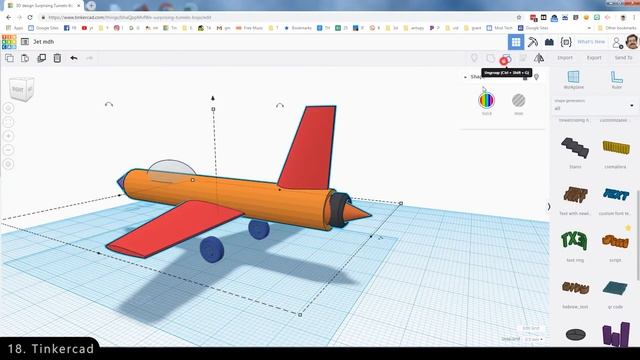This screenshot has width=640, height=360.
Task: Collapse the Shape inspector panel arrow
Action: click(465, 77)
